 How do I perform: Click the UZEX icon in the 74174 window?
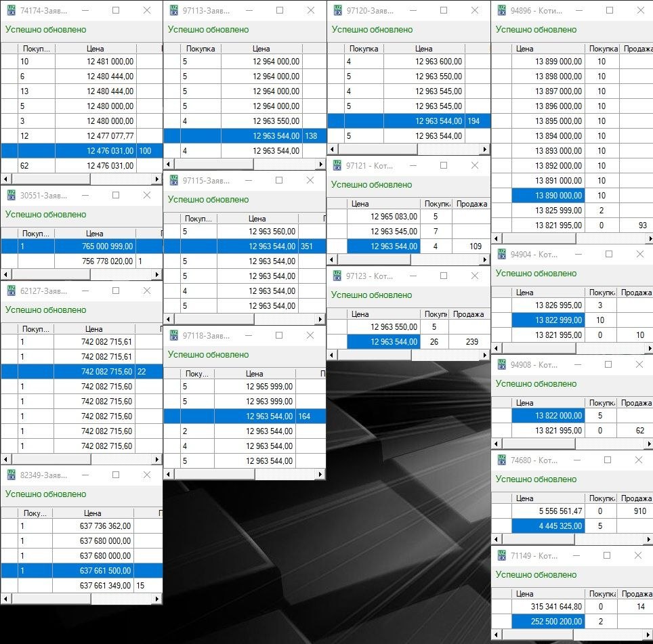pyautogui.click(x=11, y=11)
